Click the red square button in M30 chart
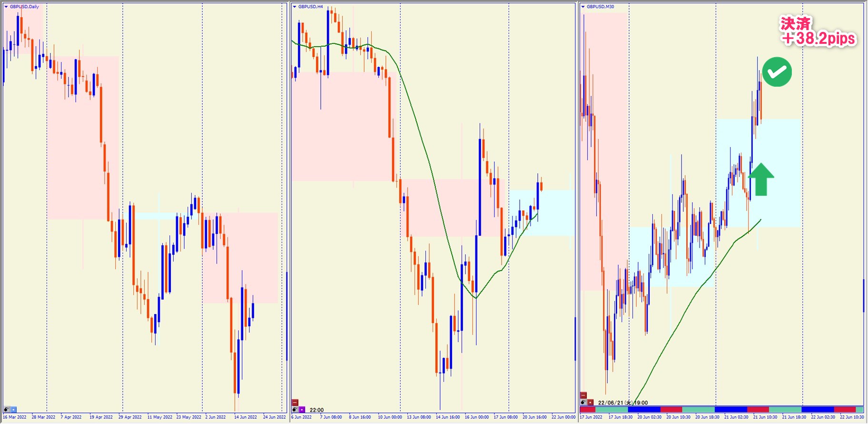The width and height of the screenshot is (868, 424). 591,403
